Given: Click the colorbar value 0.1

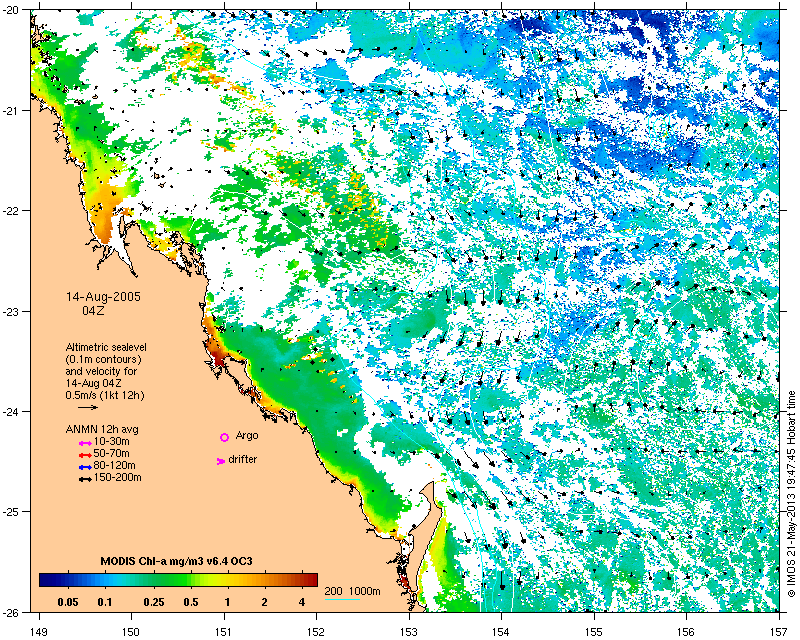Looking at the screenshot, I should tap(105, 602).
